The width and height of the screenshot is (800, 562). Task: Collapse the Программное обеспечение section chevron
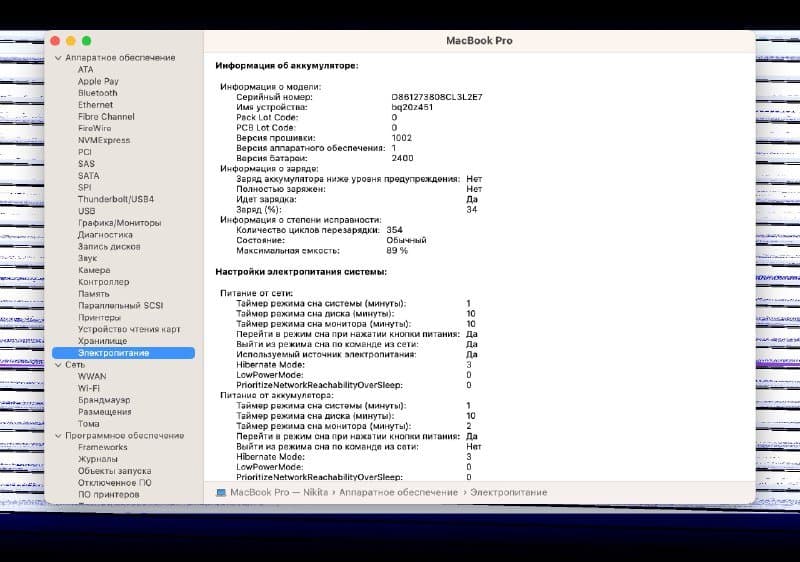(58, 436)
